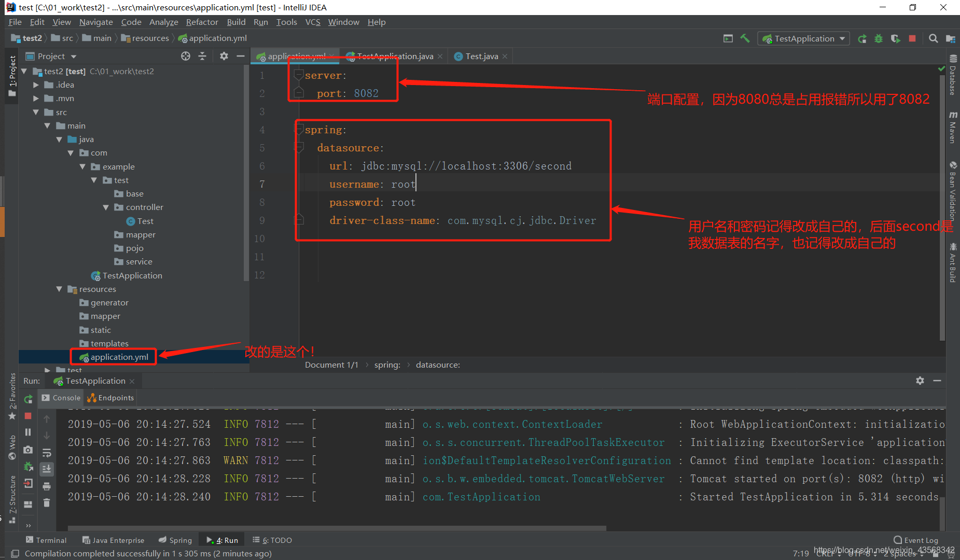Click the console horizontal scrollbar
Image resolution: width=960 pixels, height=560 pixels.
(337, 528)
